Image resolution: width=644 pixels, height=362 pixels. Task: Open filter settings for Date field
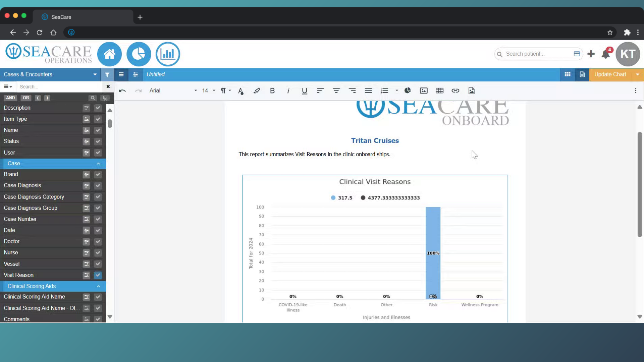[x=87, y=231]
